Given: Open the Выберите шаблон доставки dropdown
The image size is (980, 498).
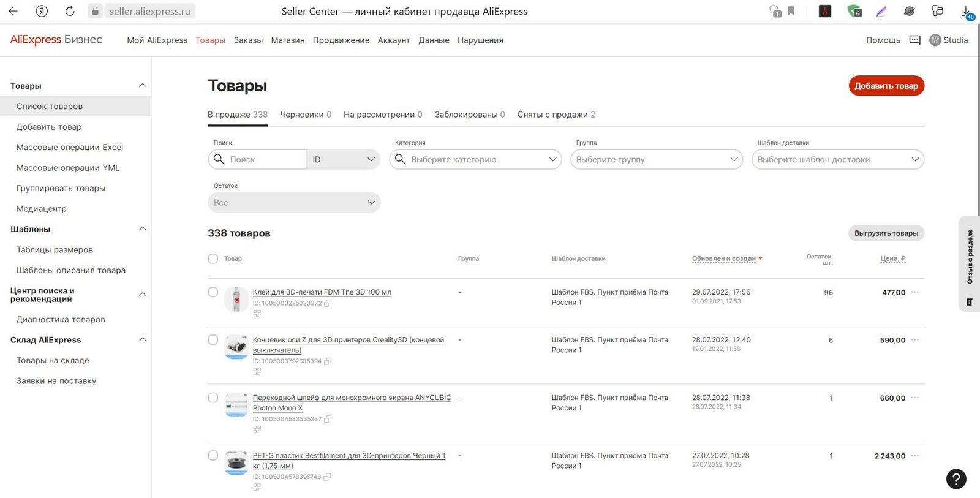Looking at the screenshot, I should point(838,159).
